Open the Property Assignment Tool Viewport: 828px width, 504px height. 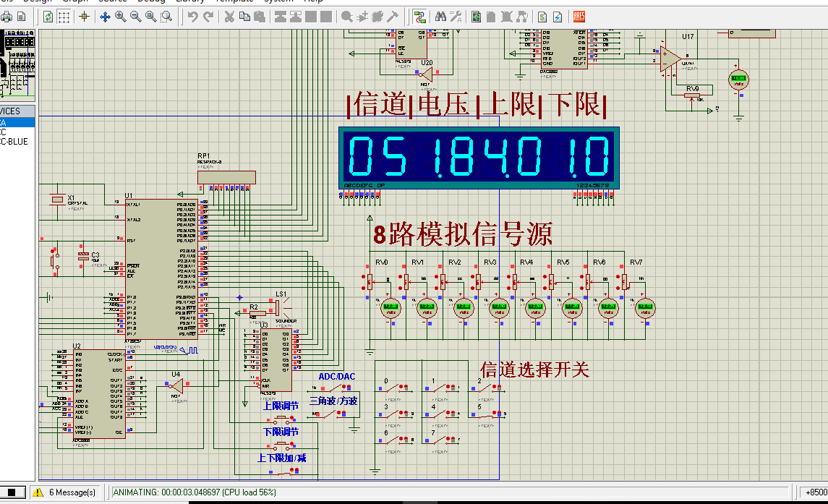[x=456, y=17]
